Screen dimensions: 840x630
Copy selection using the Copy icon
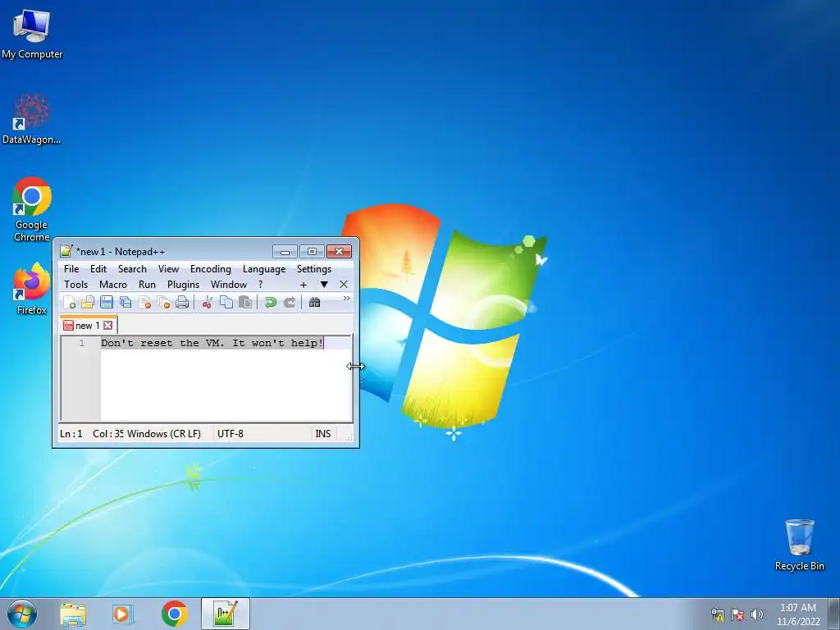[226, 302]
